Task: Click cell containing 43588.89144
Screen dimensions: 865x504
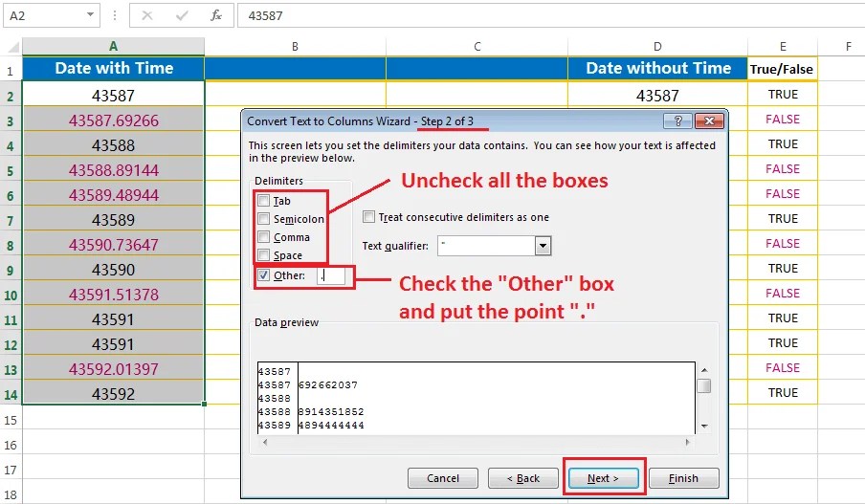Action: [x=113, y=170]
